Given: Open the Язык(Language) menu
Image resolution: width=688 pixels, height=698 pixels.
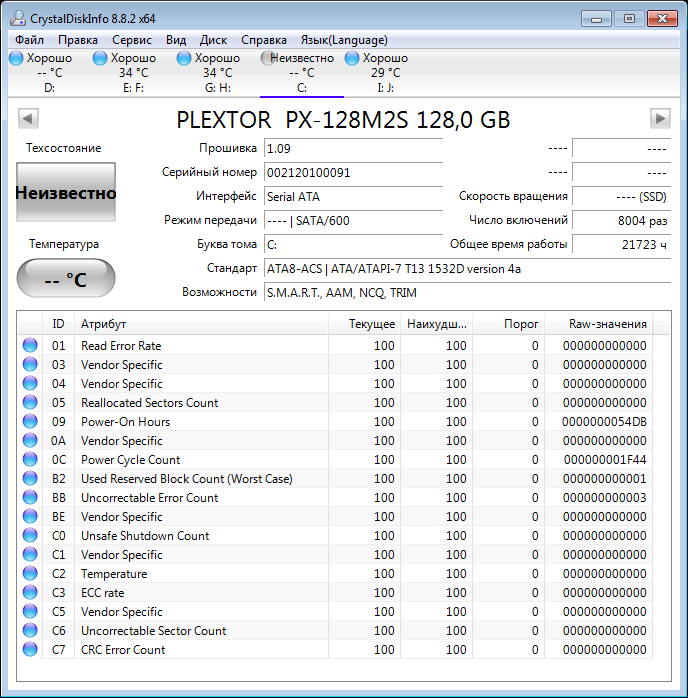Looking at the screenshot, I should click(344, 40).
